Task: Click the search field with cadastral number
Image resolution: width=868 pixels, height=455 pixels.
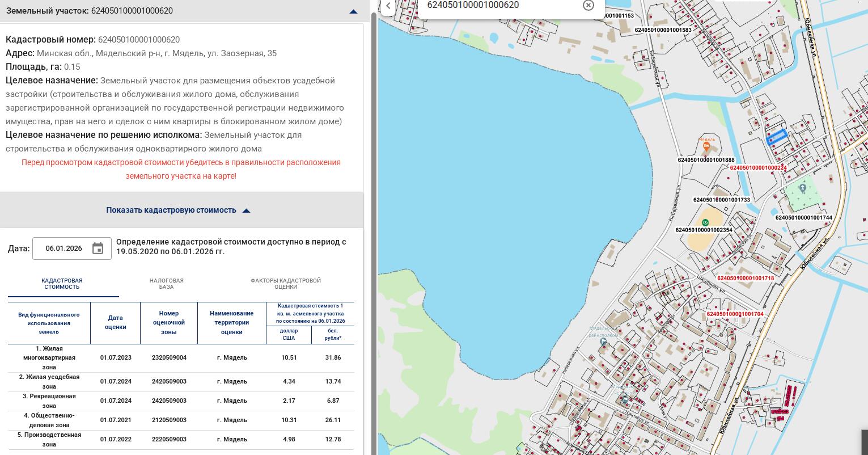Action: (499, 6)
